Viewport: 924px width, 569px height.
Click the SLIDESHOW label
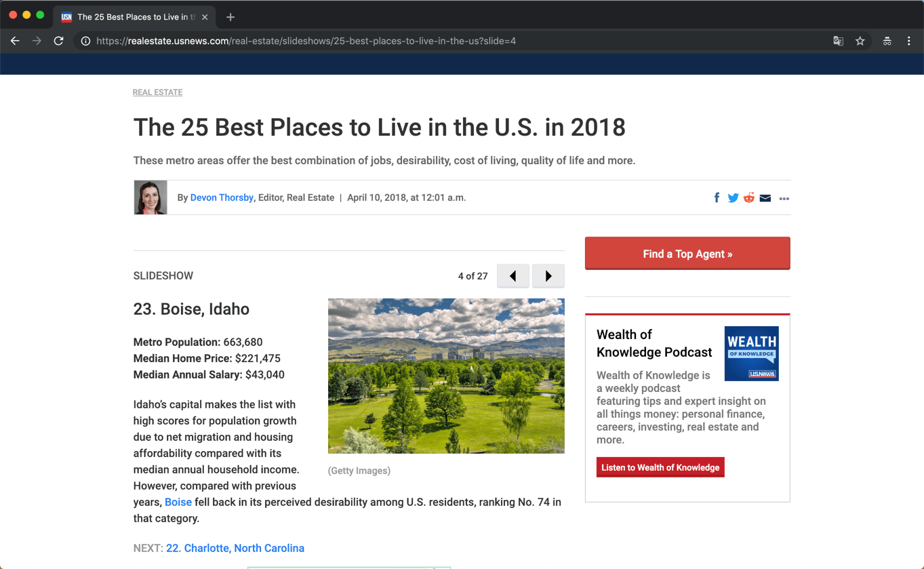click(163, 276)
